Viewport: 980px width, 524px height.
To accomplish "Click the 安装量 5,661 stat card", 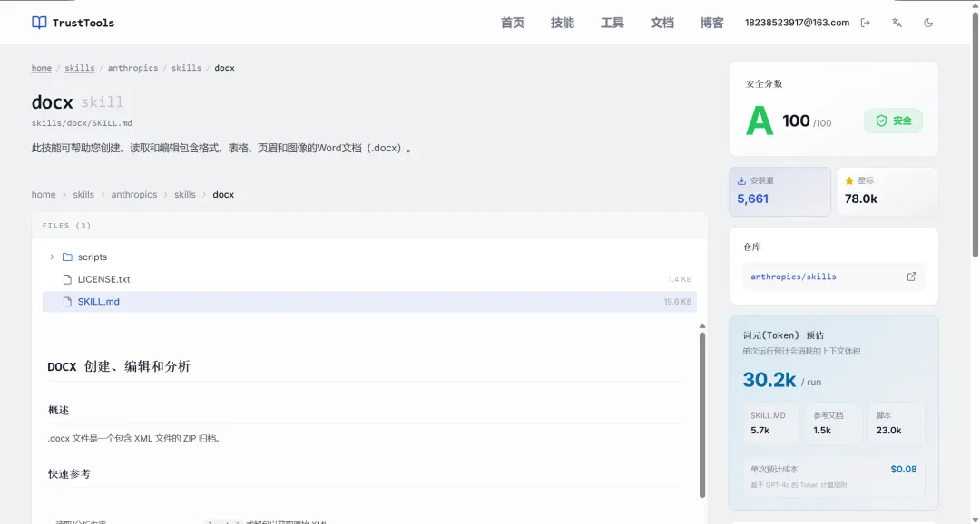I will point(779,191).
